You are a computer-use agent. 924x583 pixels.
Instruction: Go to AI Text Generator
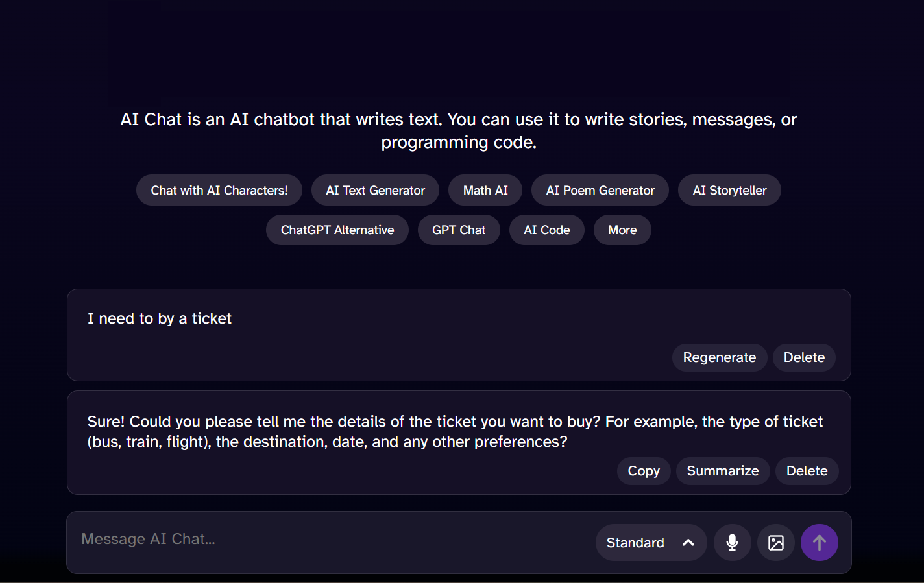375,191
